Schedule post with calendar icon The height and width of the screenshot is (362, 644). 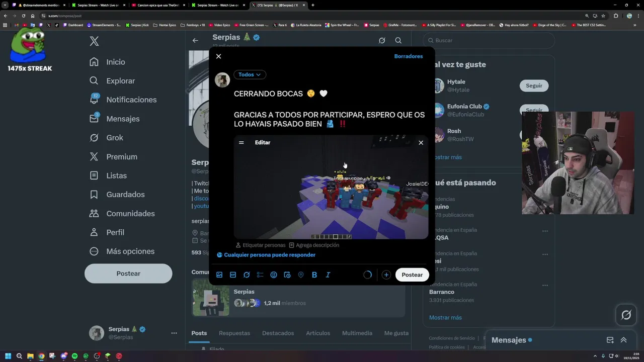(287, 275)
